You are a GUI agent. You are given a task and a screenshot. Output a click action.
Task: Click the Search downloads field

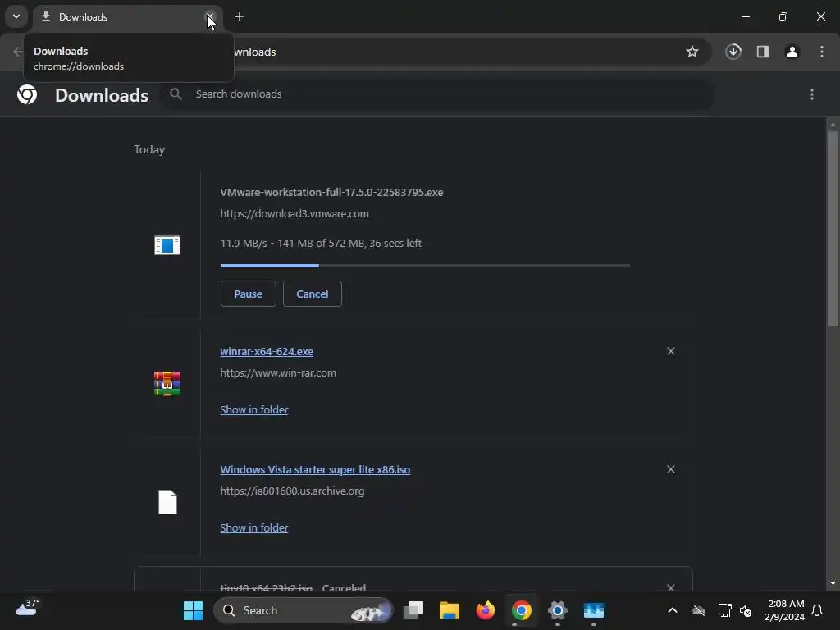(x=440, y=94)
